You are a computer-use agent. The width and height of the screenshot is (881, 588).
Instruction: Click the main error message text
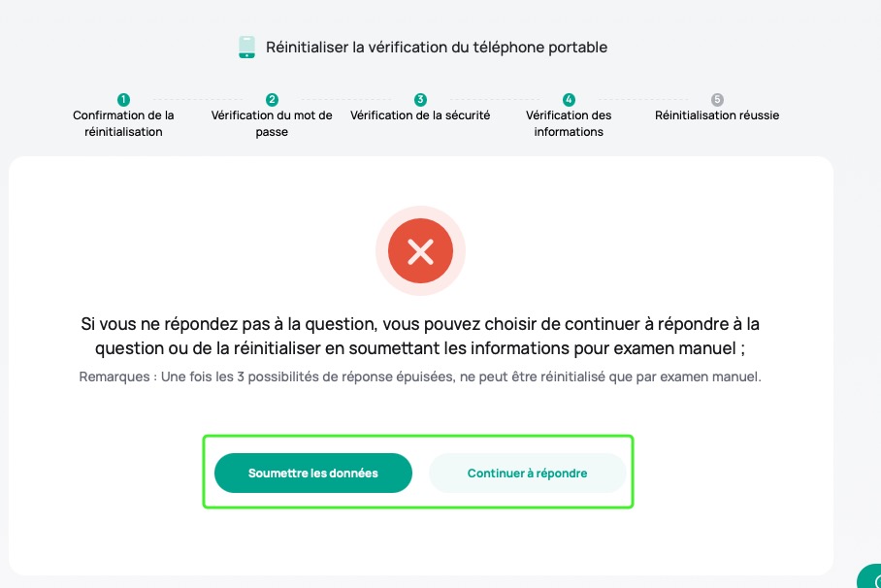click(420, 336)
